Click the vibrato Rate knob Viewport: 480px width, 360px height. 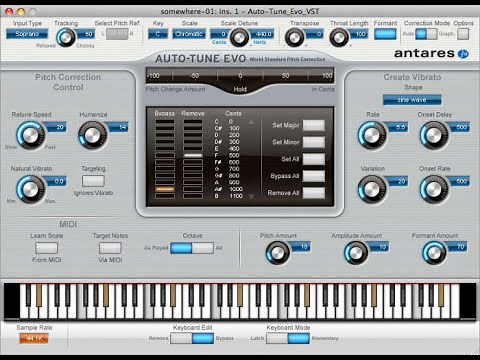click(372, 135)
